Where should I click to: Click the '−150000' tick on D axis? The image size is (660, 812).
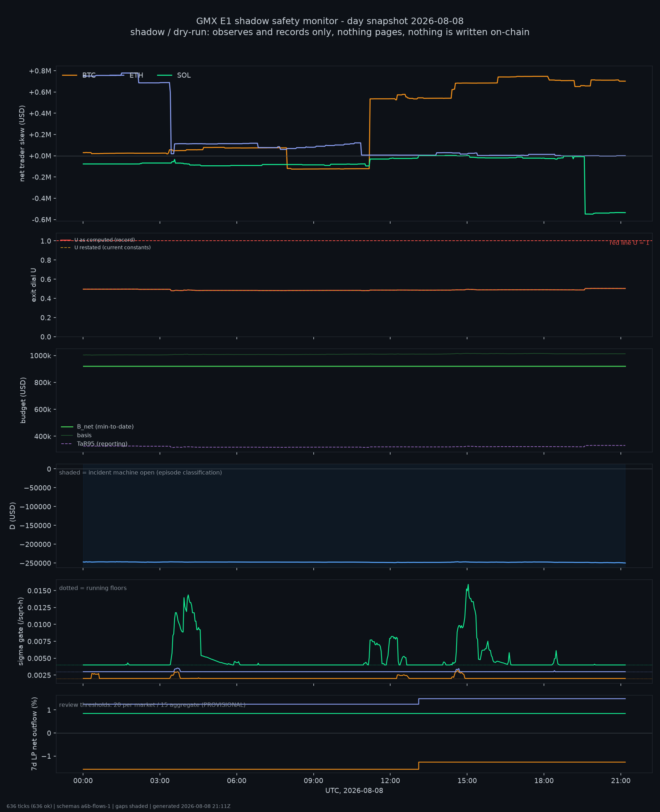point(36,525)
